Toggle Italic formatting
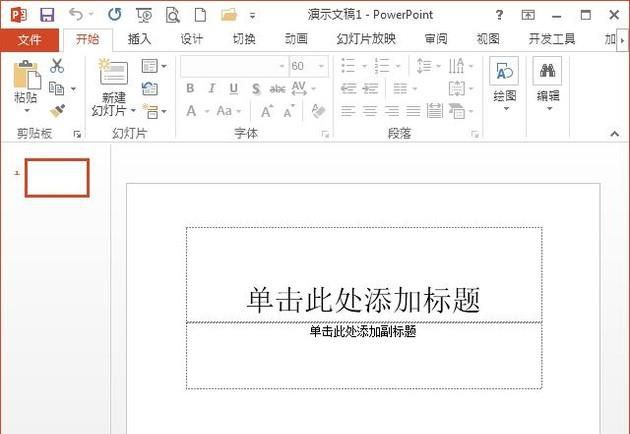Screen dimensions: 630x434 coord(212,88)
